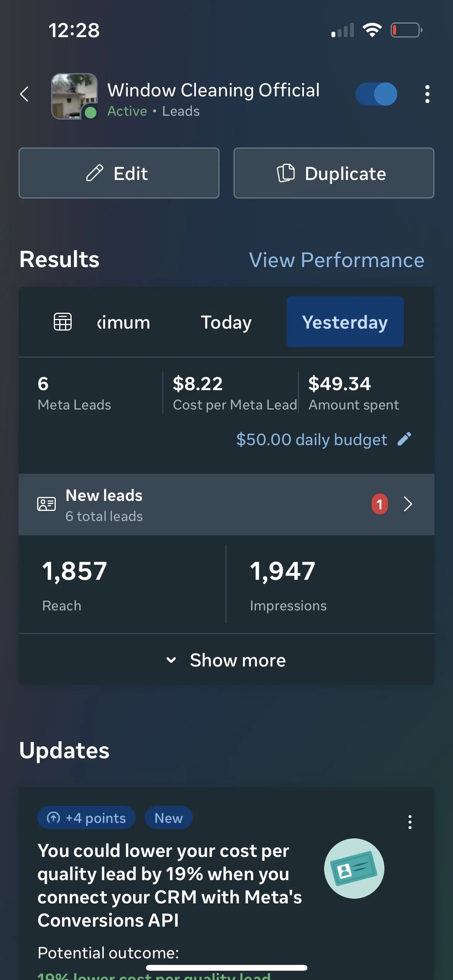Screen dimensions: 453x980
Task: Tap the campaign thumbnail image
Action: pyautogui.click(x=74, y=96)
